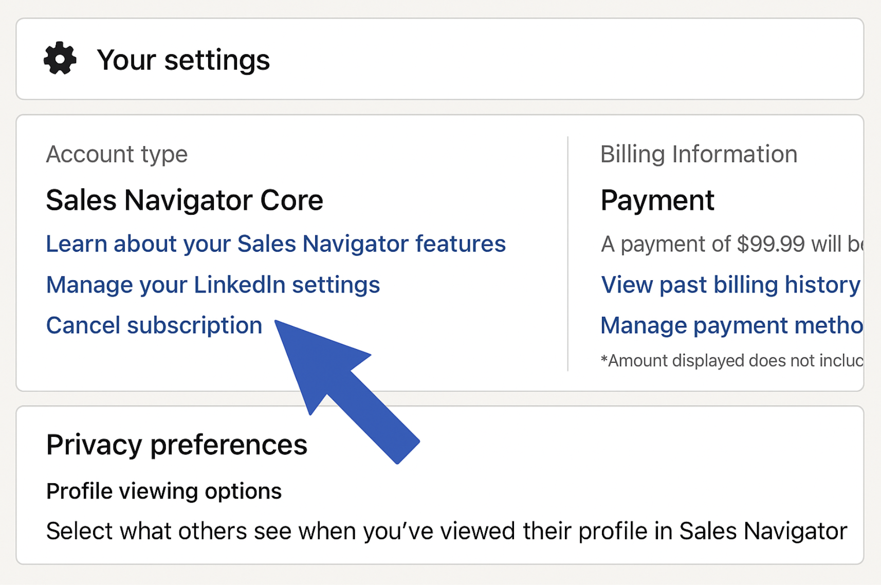Click the Select what others see description
Viewport: 881px width, 588px height.
coord(447,531)
